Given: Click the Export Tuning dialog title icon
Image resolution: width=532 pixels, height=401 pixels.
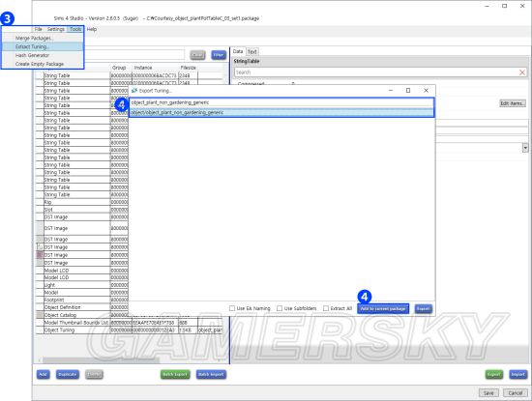Looking at the screenshot, I should (x=134, y=91).
